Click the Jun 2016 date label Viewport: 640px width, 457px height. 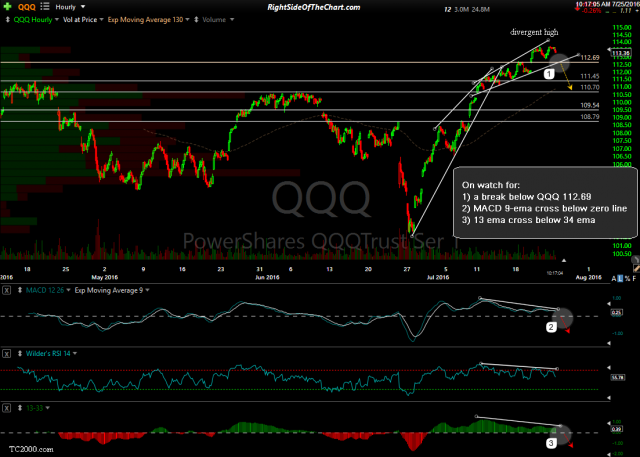coord(267,277)
